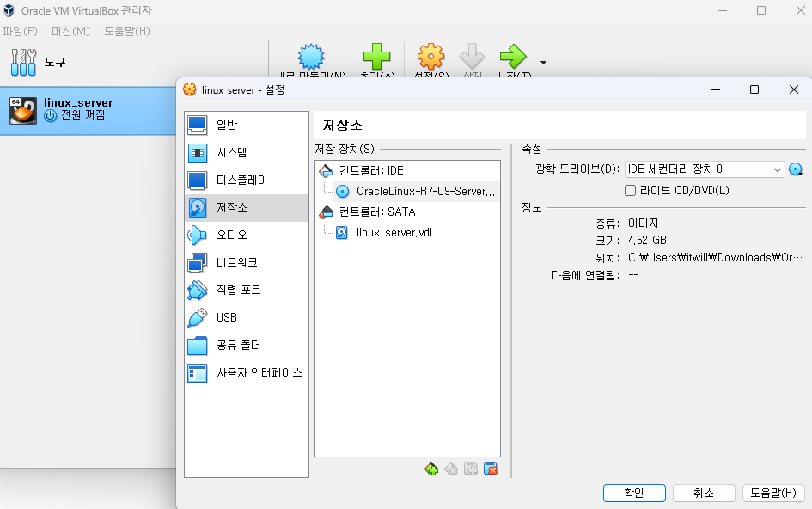Open the User Interface settings category
812x509 pixels.
[x=247, y=372]
